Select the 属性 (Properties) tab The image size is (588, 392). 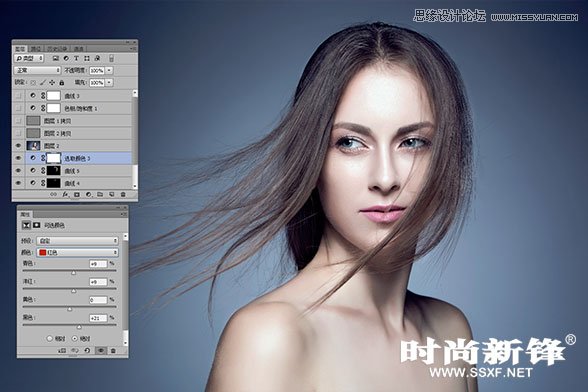25,214
